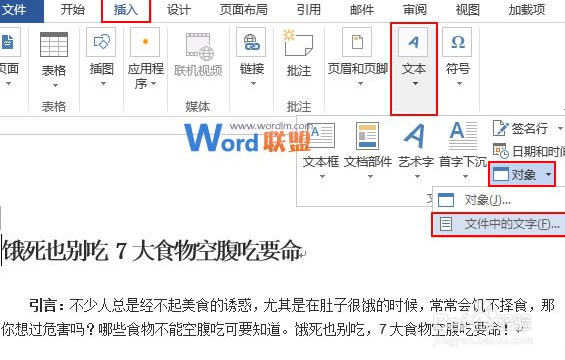Expand the 符号 dropdown arrow
Viewport: 565px width, 360px height.
pyautogui.click(x=459, y=84)
